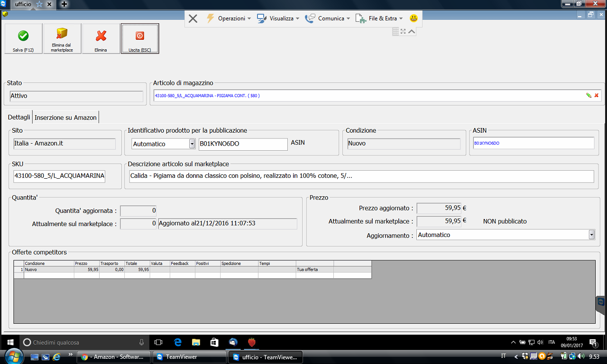Click the Feedback column header
Image resolution: width=607 pixels, height=364 pixels.
point(183,264)
